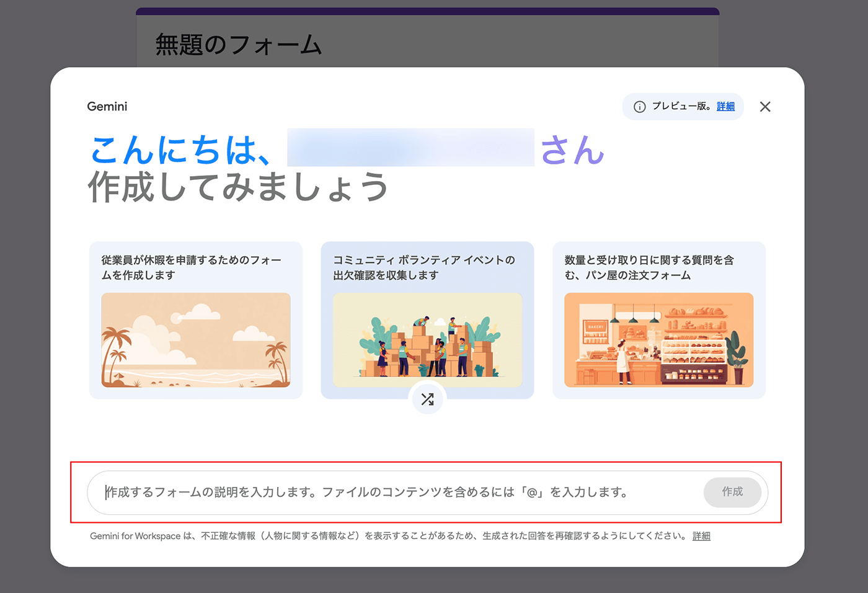The height and width of the screenshot is (593, 868).
Task: Click the info icon beside プレビュー版
Action: 639,107
